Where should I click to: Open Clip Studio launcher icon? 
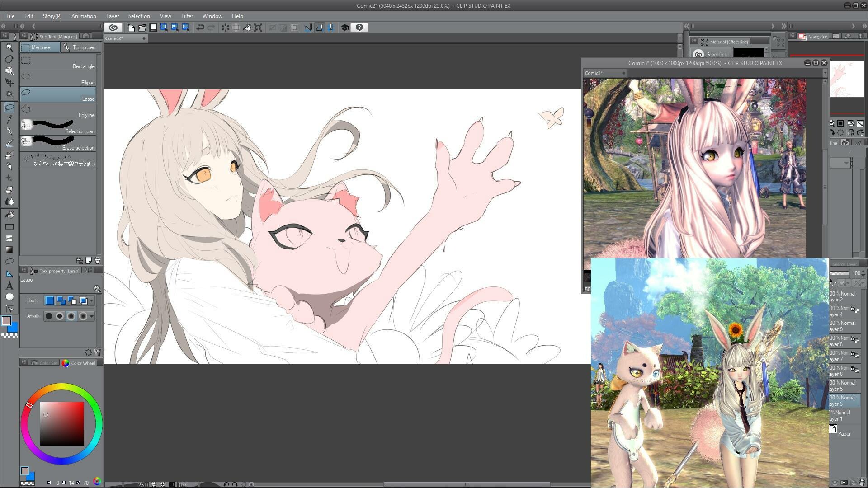(113, 28)
